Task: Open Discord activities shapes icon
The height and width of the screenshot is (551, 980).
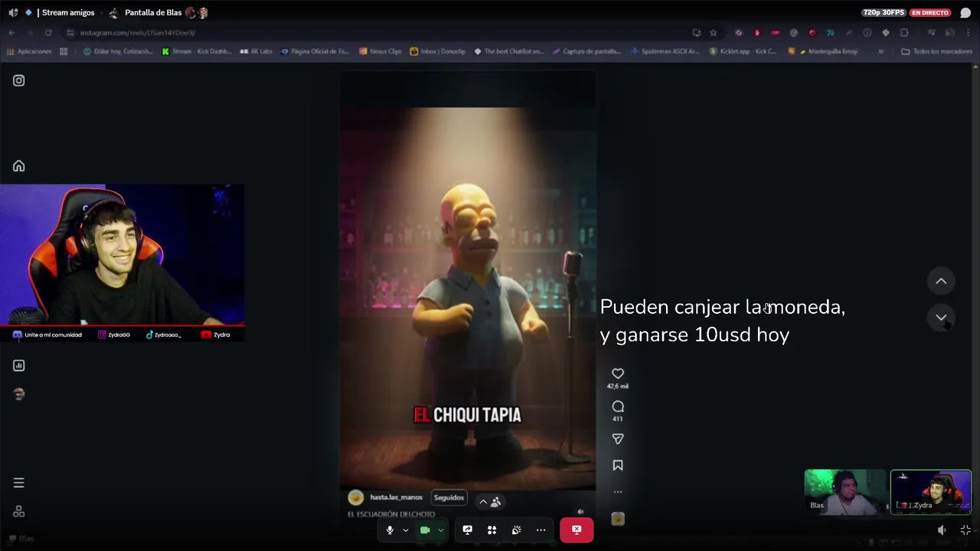Action: click(492, 530)
